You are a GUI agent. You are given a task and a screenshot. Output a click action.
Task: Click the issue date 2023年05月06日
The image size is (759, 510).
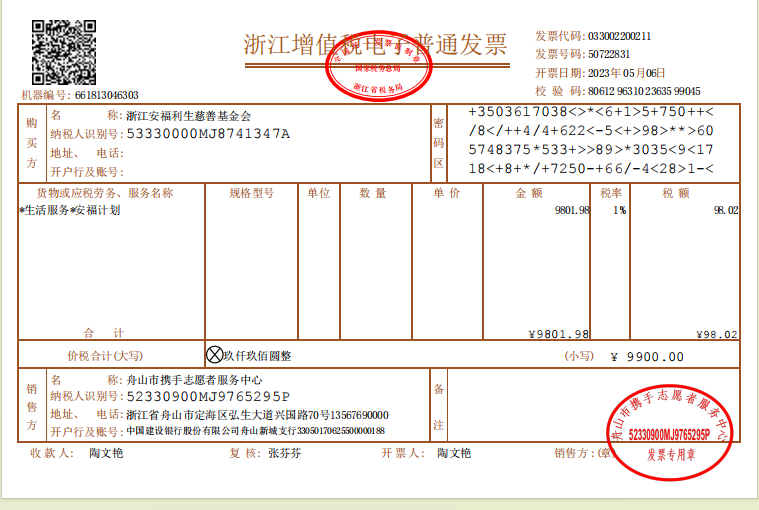click(x=626, y=73)
